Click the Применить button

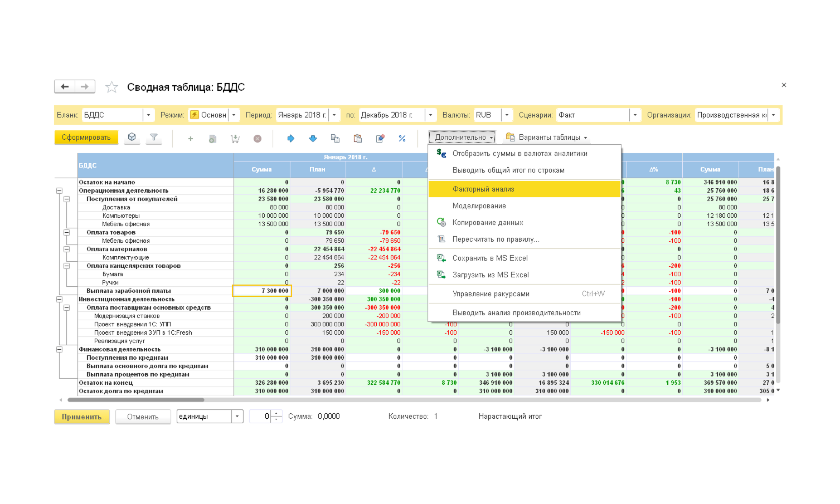point(81,417)
